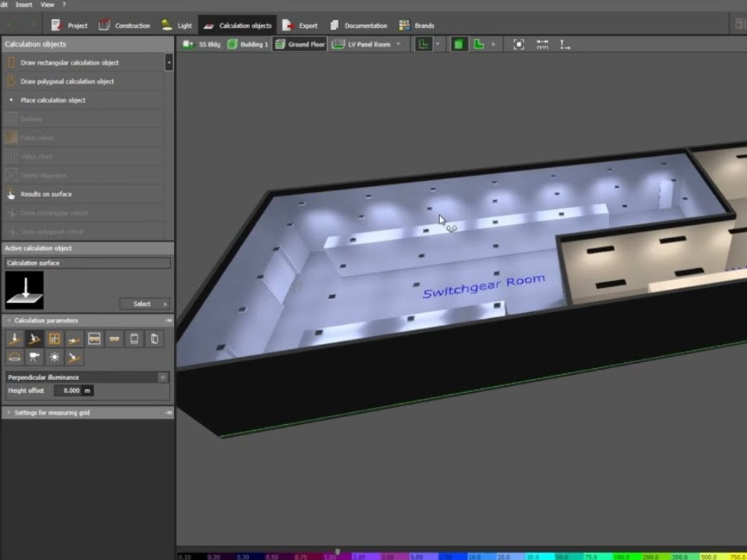Open the LV Panel Room dropdown

click(398, 44)
